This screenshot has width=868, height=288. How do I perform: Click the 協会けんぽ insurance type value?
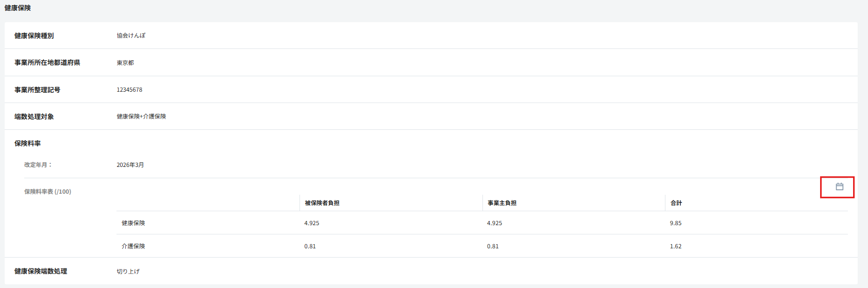[131, 36]
